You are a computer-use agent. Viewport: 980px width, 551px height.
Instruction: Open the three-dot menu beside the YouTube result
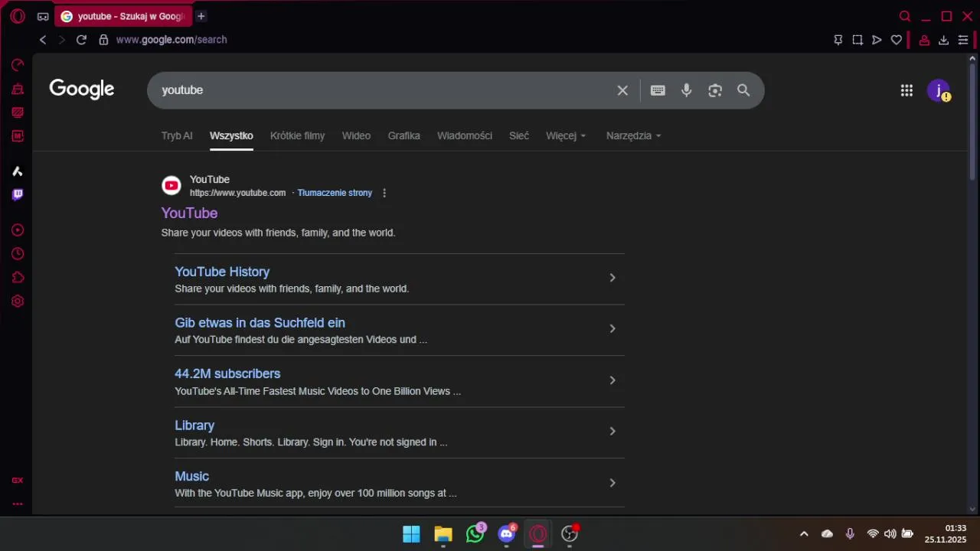tap(384, 193)
